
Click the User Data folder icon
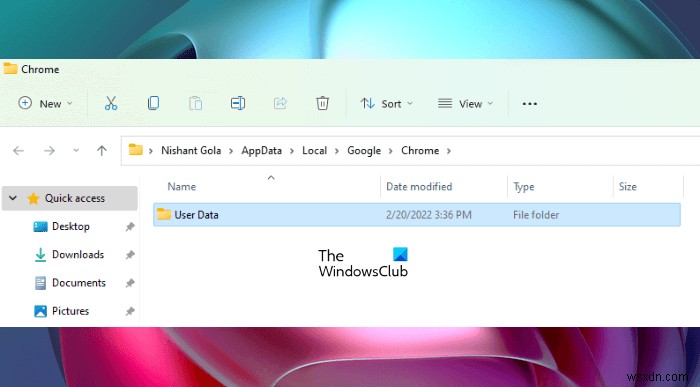(x=164, y=214)
